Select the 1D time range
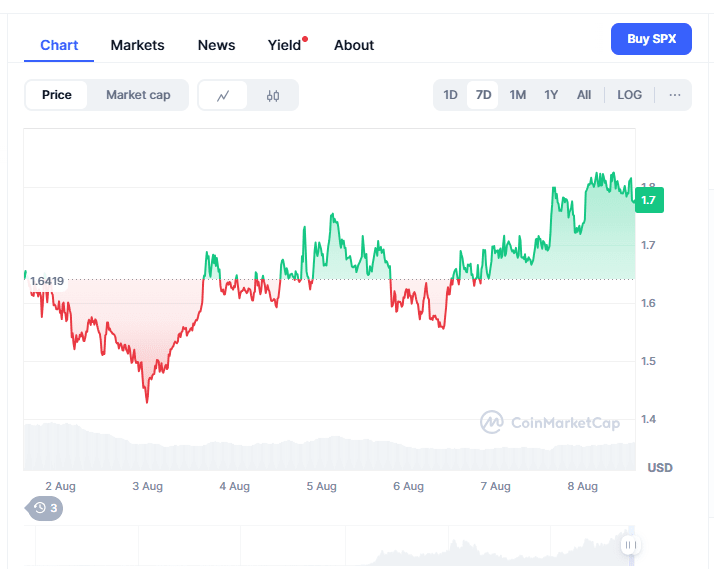Screen dimensions: 714x569 451,95
